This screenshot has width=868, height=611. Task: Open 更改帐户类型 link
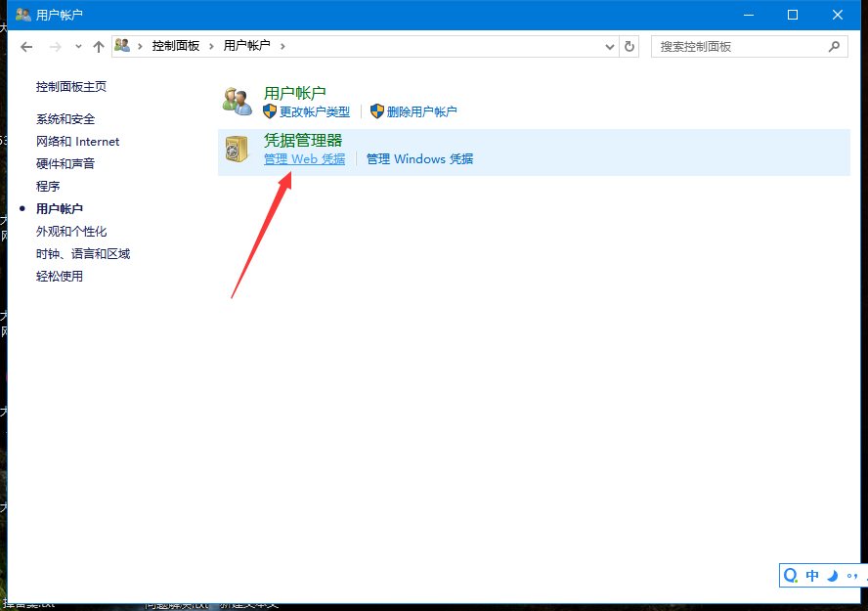point(315,111)
